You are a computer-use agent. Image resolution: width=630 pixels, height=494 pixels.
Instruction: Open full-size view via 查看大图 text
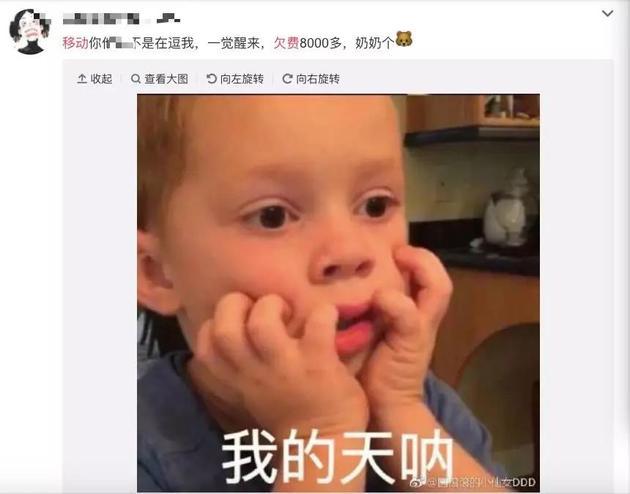[166, 79]
